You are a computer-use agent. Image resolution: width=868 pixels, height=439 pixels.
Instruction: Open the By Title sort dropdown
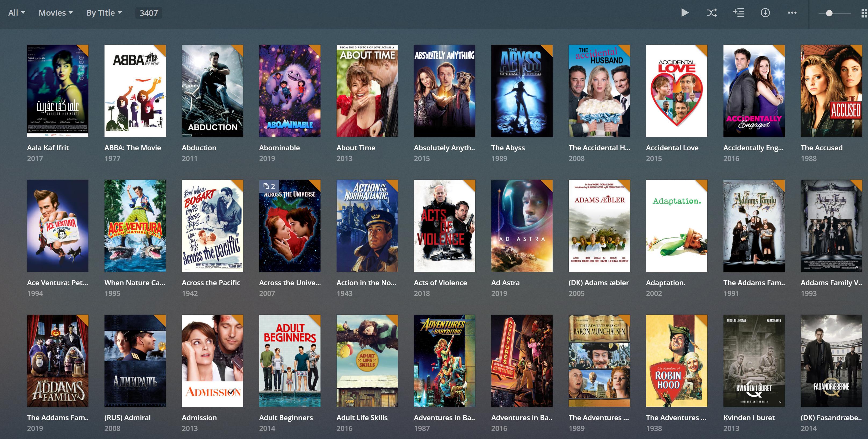104,13
